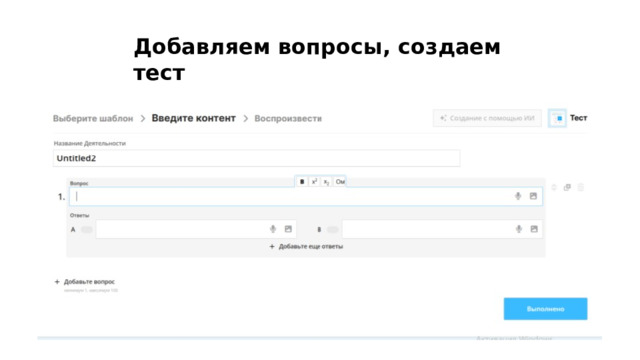Click the Тест template icon

tap(557, 118)
